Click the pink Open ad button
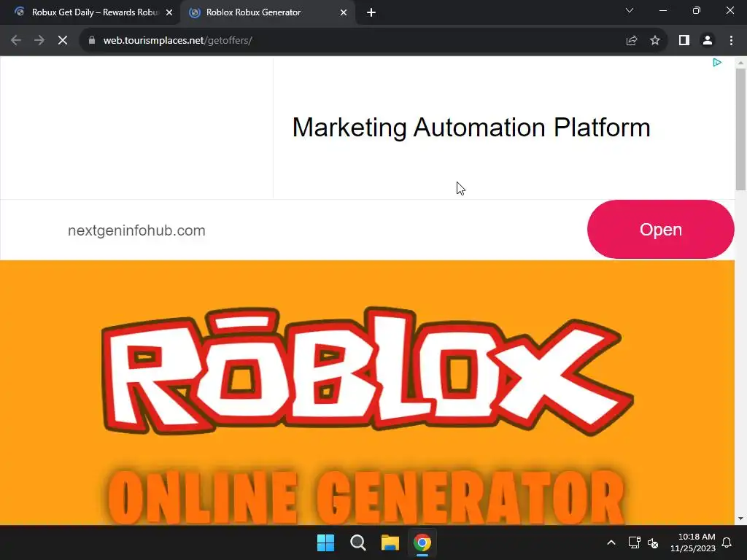This screenshot has height=560, width=747. tap(660, 230)
